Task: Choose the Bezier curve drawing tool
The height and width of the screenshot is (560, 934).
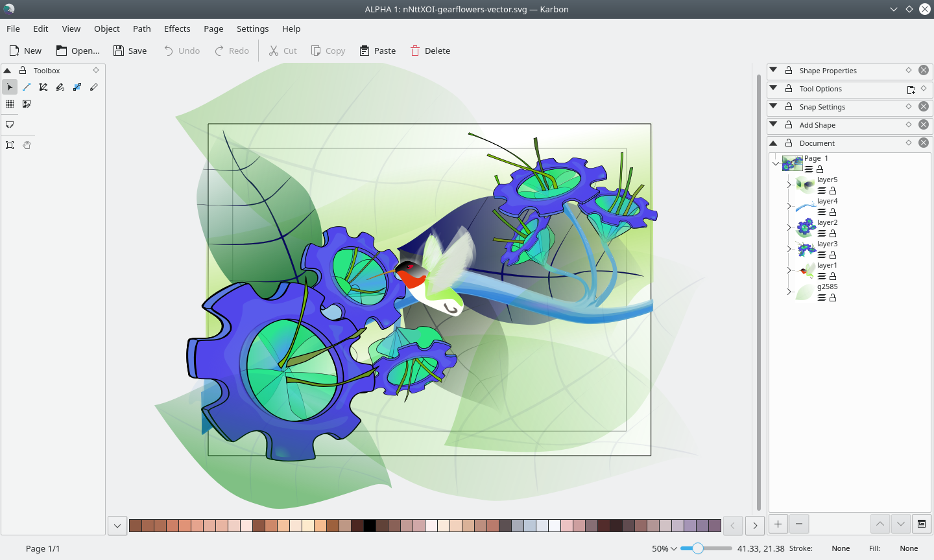Action: (43, 87)
